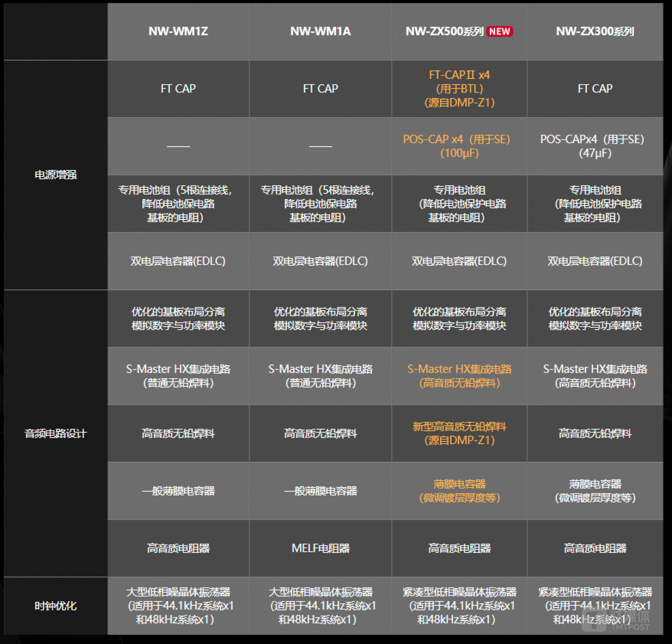Select S-Master HX (普通无铅焊料) under NW-WM1A
The image size is (672, 644).
[321, 376]
